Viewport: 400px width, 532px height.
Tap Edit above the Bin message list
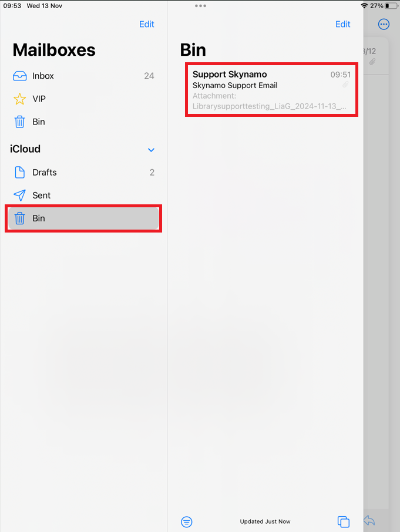(342, 24)
